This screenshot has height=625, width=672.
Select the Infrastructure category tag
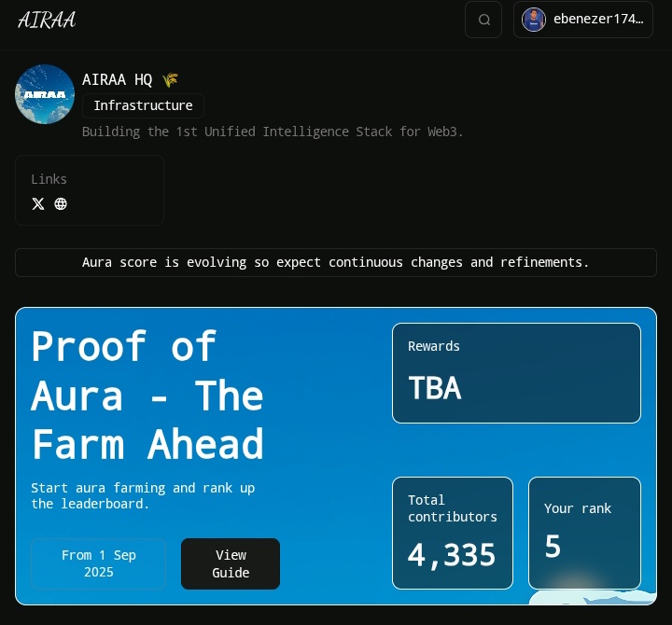(143, 105)
